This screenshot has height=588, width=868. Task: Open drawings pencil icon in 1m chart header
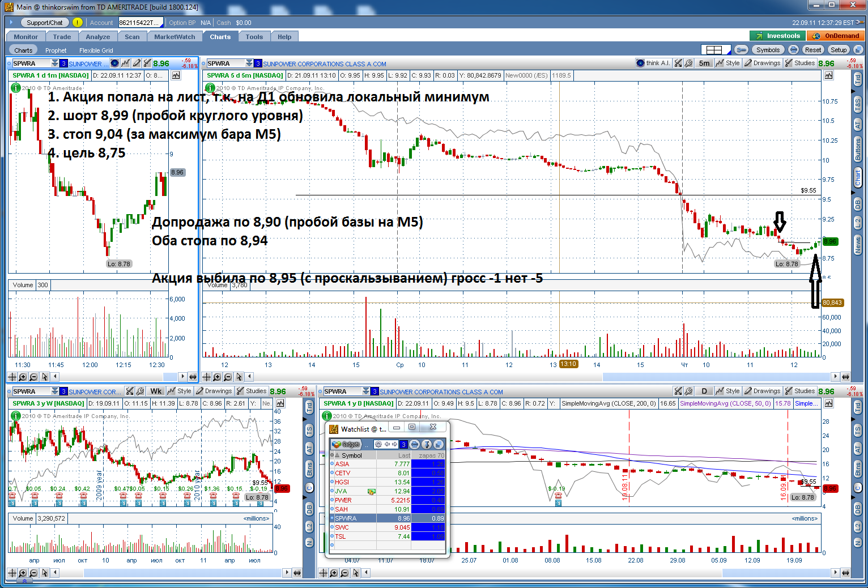(137, 63)
